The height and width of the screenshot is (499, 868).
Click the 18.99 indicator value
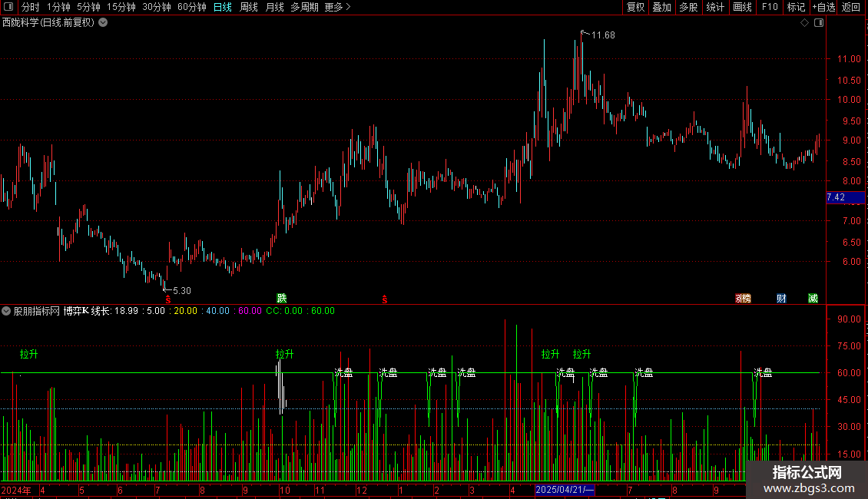click(126, 311)
